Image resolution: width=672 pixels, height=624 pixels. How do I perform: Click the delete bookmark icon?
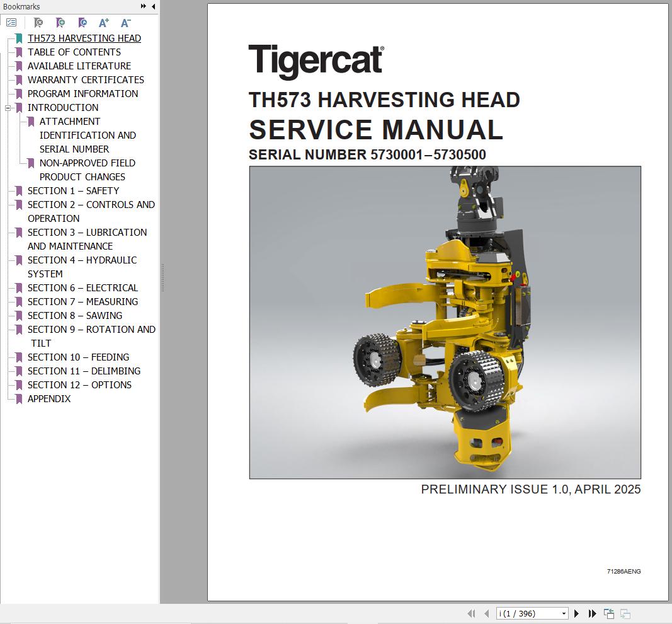[x=38, y=22]
